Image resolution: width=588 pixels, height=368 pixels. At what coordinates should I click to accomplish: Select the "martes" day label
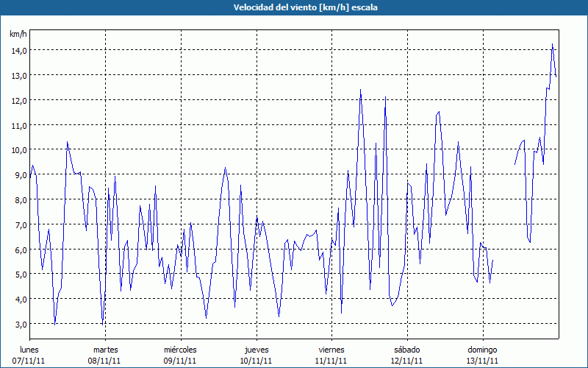[105, 350]
